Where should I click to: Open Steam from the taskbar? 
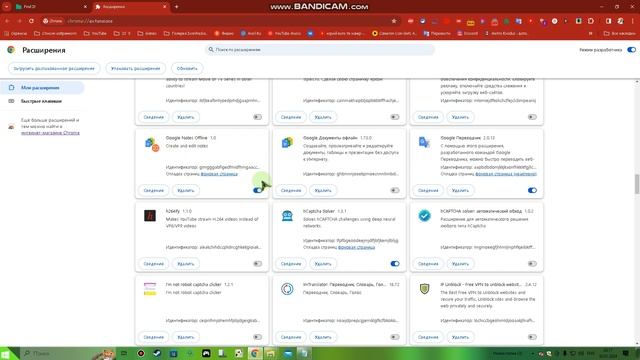(x=157, y=353)
